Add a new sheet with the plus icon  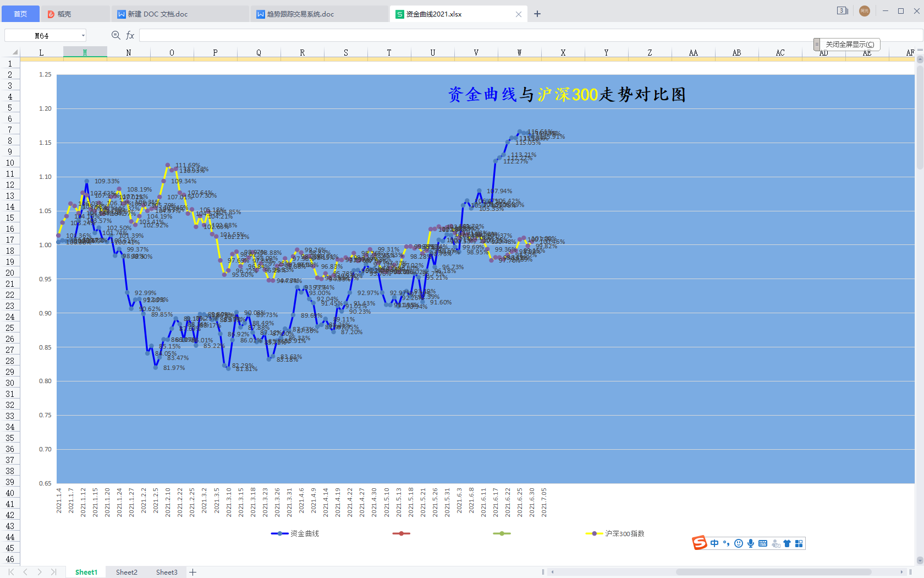pyautogui.click(x=193, y=572)
